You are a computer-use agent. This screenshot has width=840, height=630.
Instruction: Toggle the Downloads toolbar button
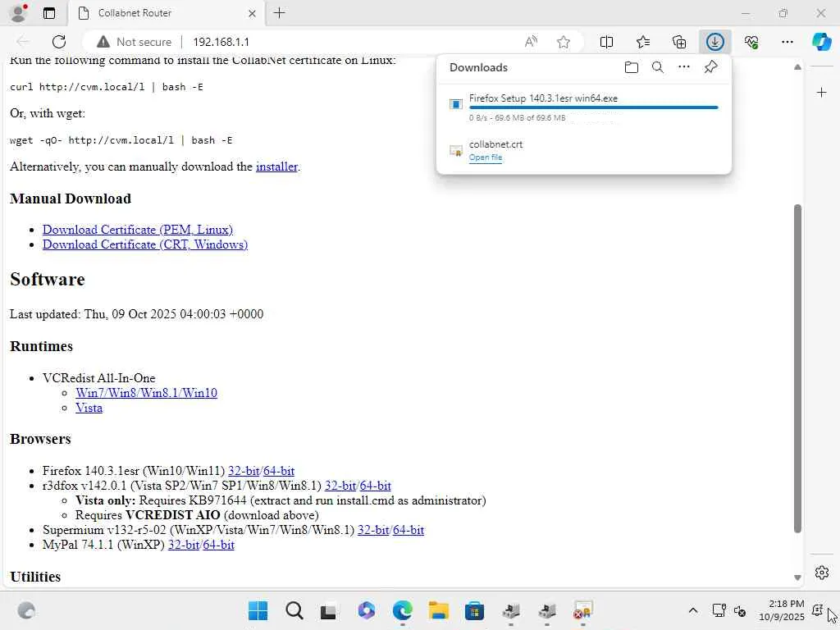point(715,42)
